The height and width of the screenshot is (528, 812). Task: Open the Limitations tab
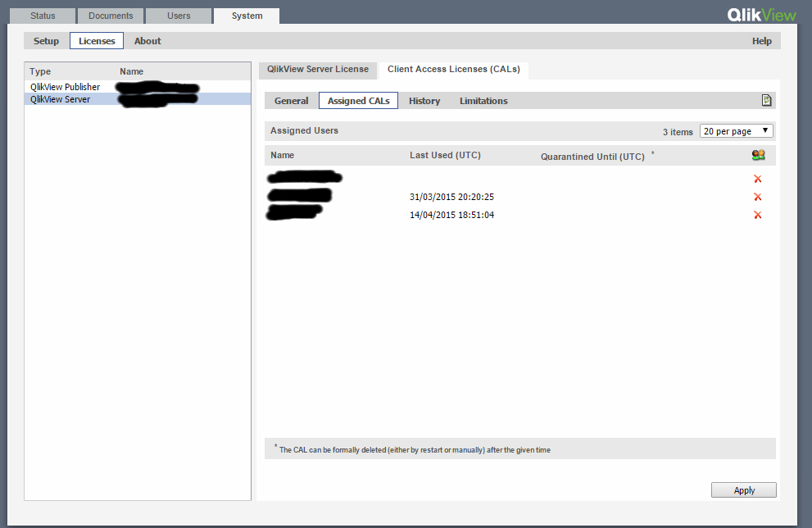[483, 101]
